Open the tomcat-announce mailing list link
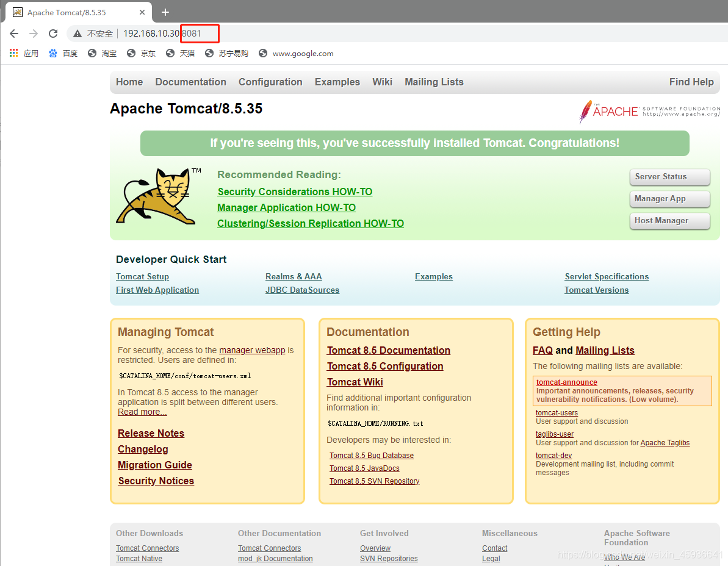 click(566, 382)
